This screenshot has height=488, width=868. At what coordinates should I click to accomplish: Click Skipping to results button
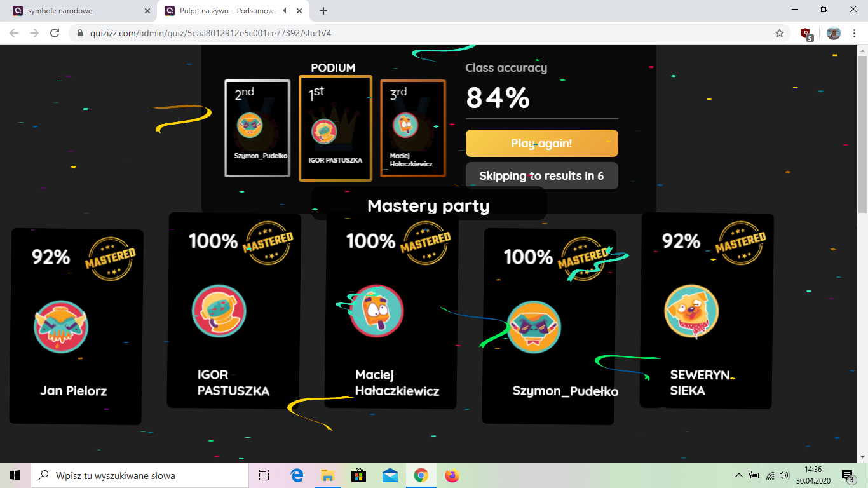click(542, 176)
